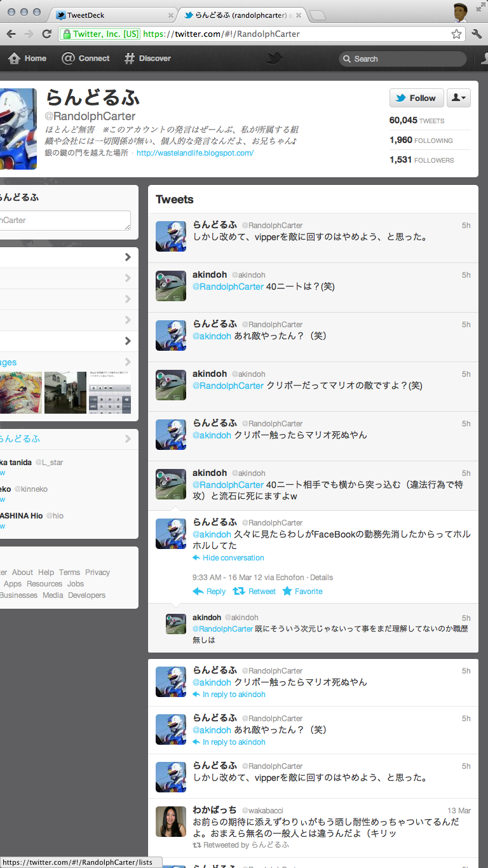Viewport: 488px width, 868px height.
Task: Click @RandolphCarter mention in the クリボーだって tweet
Action: [228, 386]
